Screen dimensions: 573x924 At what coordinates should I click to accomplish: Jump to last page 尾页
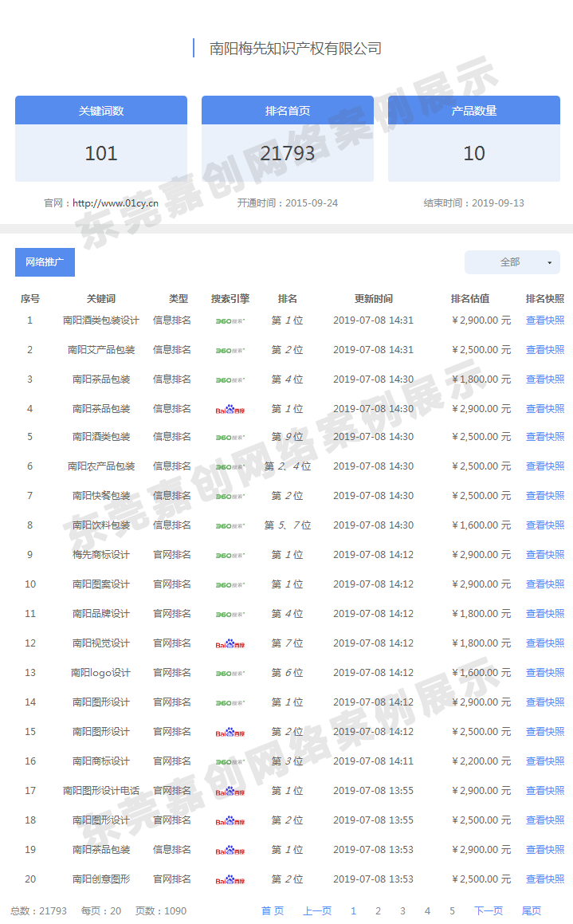(x=532, y=910)
